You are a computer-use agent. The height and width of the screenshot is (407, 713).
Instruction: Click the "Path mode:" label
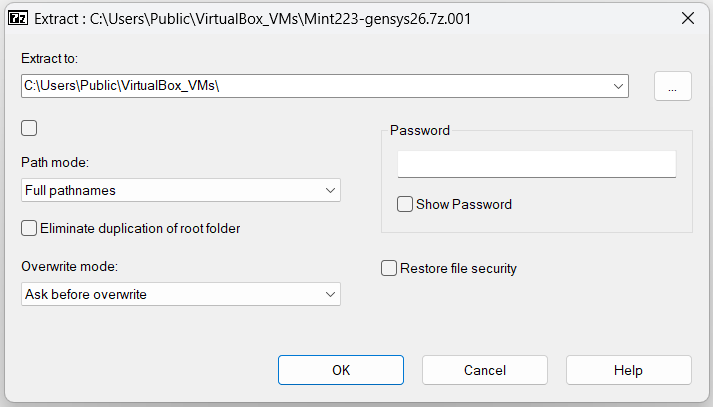pos(55,162)
